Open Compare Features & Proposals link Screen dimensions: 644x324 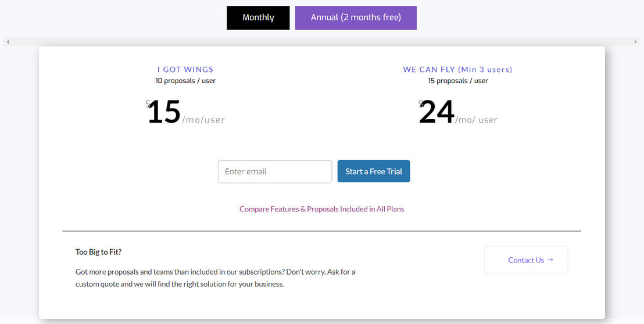[321, 209]
